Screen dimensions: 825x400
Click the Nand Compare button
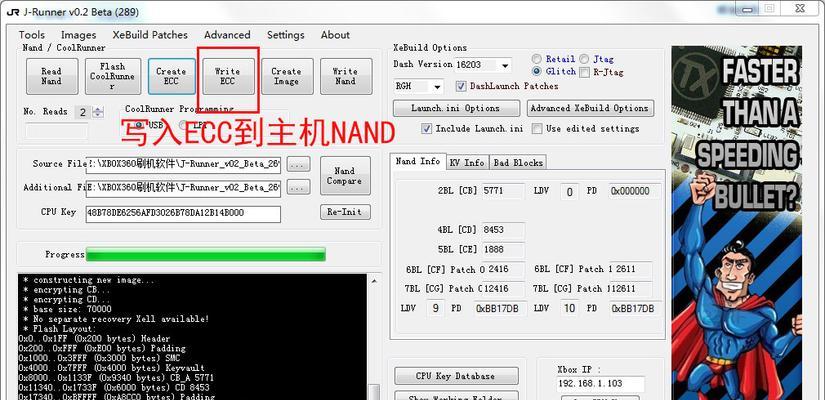[345, 176]
